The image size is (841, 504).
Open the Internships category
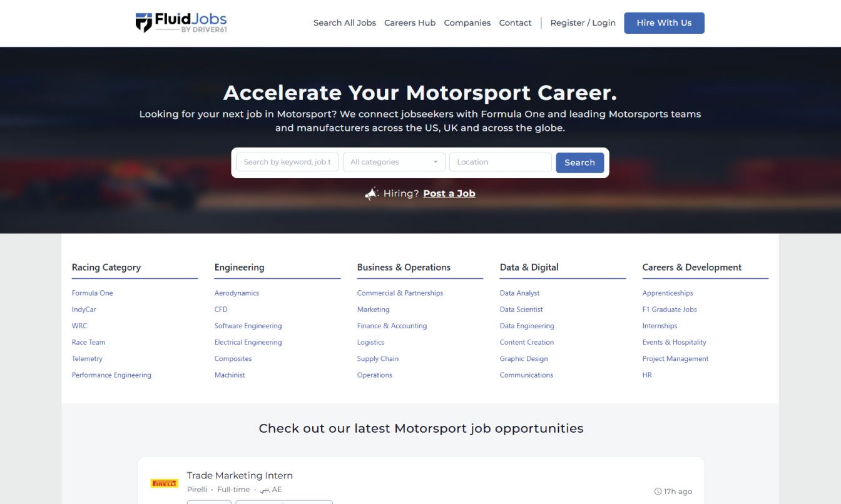coord(660,325)
